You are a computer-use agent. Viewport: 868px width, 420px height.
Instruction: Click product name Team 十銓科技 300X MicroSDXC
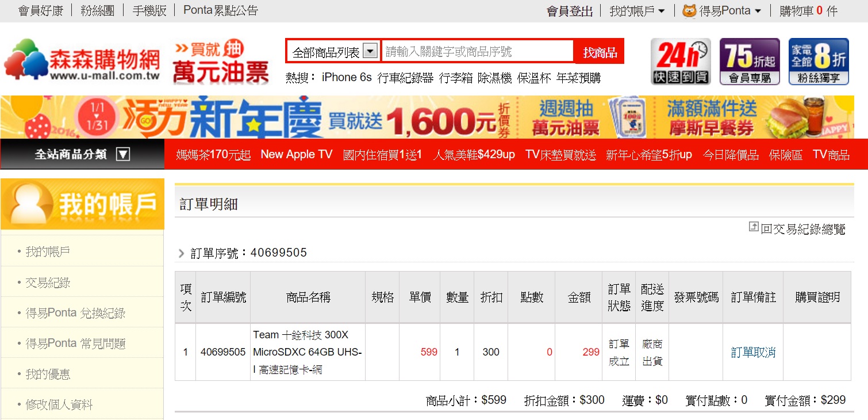[x=308, y=352]
